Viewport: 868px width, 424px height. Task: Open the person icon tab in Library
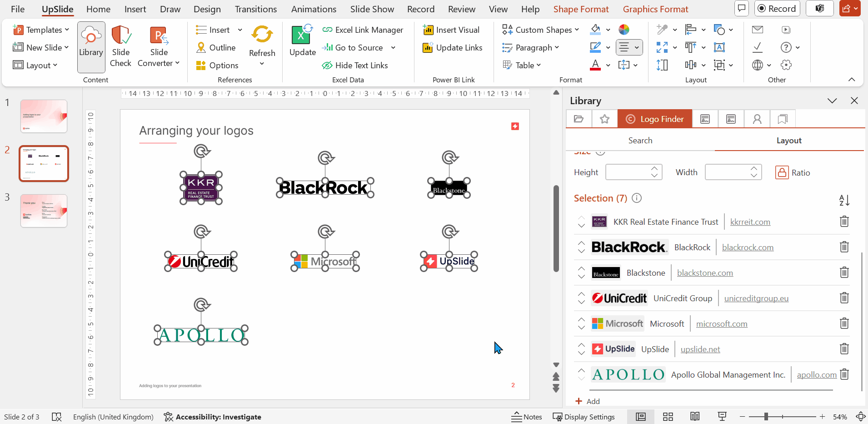tap(757, 119)
